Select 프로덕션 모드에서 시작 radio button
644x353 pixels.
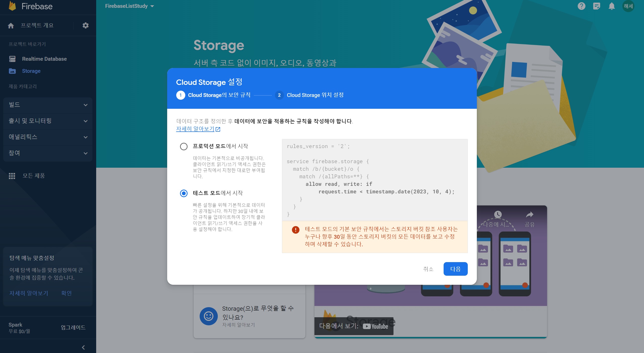[x=184, y=146]
